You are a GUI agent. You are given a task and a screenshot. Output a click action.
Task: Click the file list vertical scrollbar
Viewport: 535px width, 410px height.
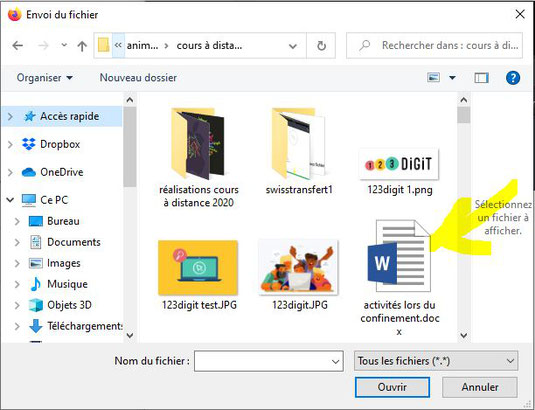pyautogui.click(x=463, y=218)
